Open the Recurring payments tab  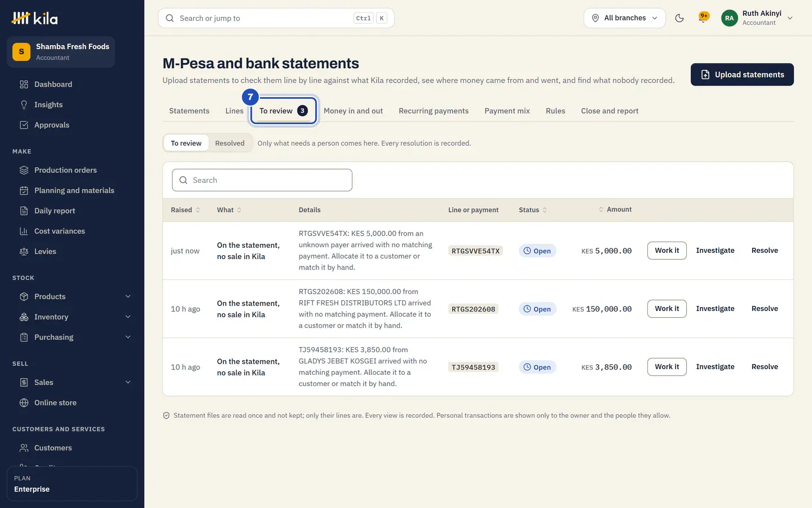pos(434,111)
